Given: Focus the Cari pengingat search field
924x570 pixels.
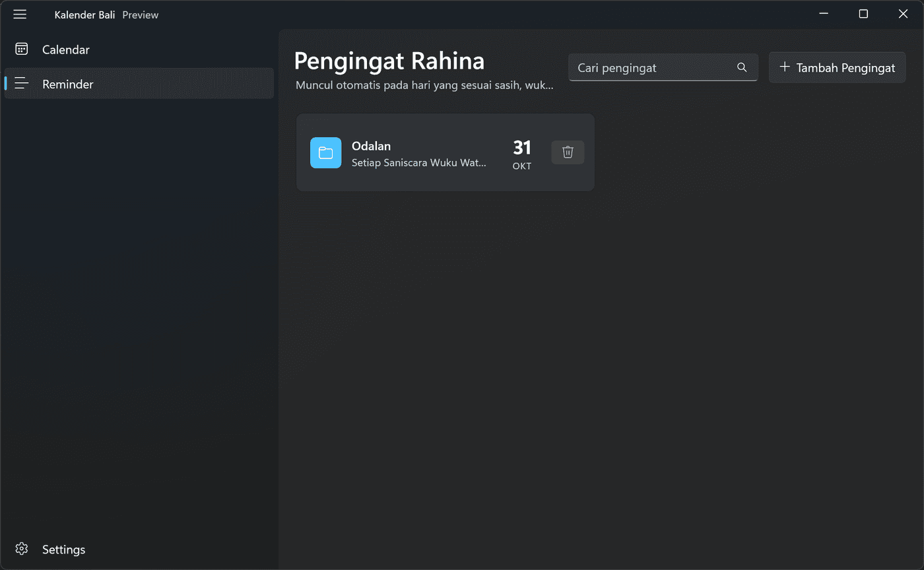Looking at the screenshot, I should click(663, 67).
